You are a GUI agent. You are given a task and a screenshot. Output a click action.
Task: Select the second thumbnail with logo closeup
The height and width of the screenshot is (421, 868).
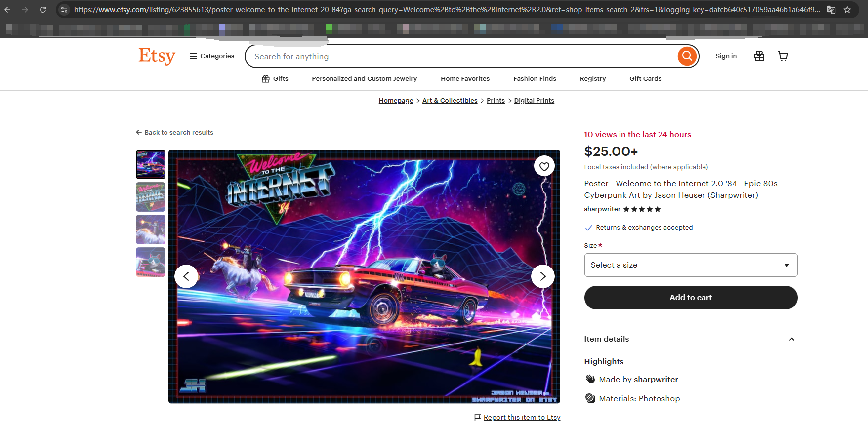coord(151,197)
